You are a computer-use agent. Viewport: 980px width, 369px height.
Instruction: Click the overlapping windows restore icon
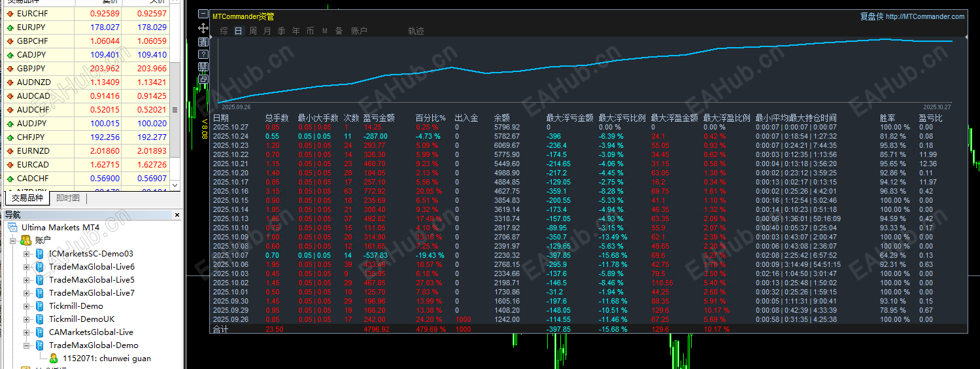click(x=203, y=79)
